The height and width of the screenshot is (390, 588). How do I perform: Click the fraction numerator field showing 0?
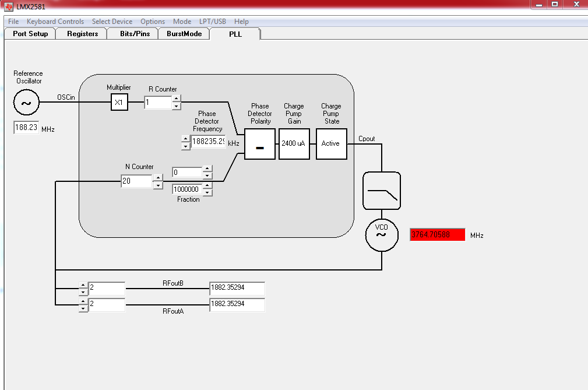(187, 172)
